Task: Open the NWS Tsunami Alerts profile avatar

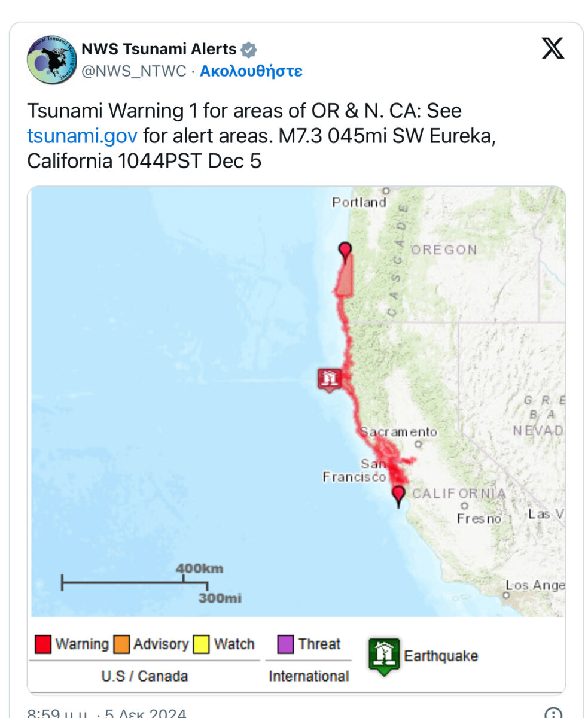Action: tap(52, 59)
